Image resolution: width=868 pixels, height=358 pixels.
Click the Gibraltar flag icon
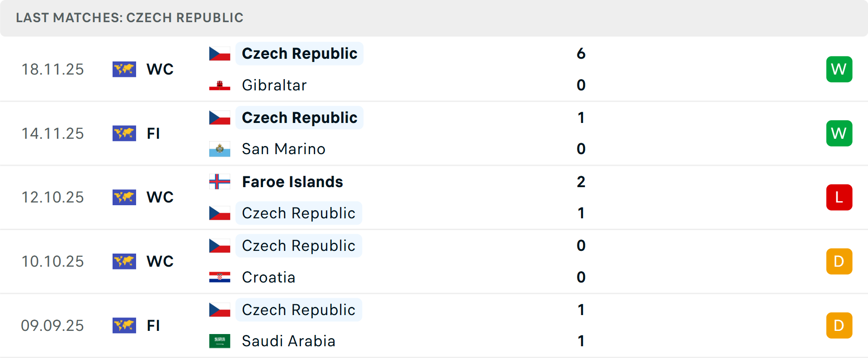coord(220,85)
